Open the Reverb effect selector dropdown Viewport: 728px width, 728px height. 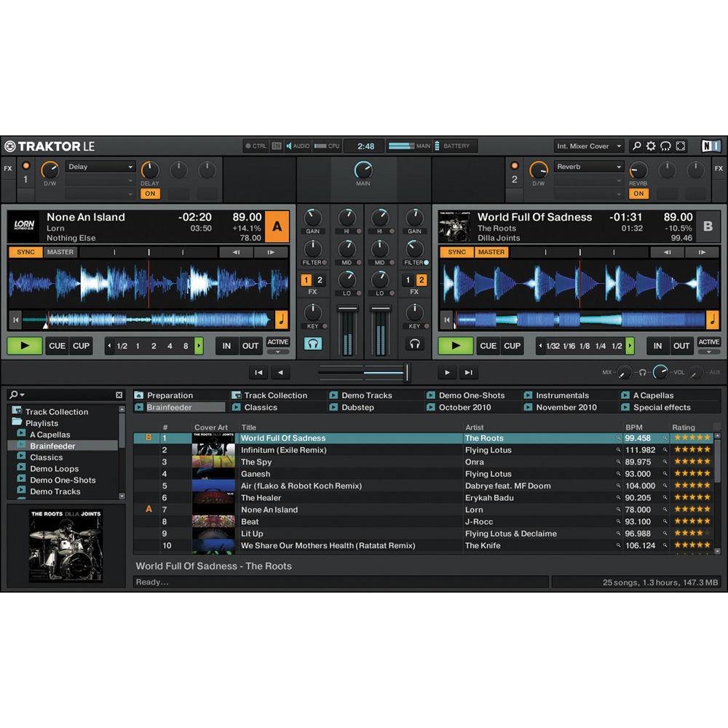pos(588,167)
